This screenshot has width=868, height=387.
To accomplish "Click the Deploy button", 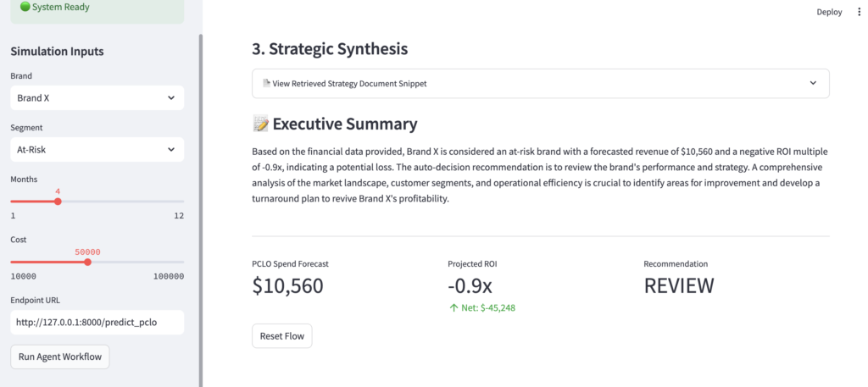I will 829,12.
